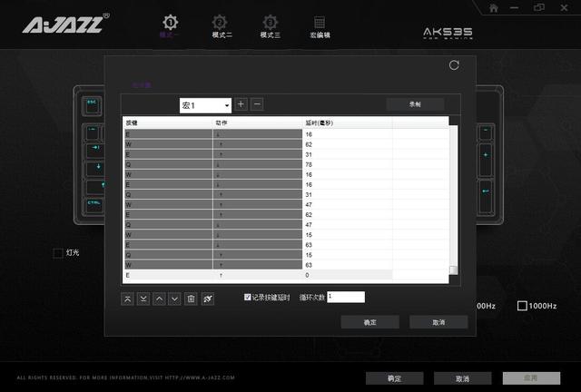Image resolution: width=581 pixels, height=392 pixels.
Task: Toggle the 记录按键延时 checkbox
Action: coord(248,297)
